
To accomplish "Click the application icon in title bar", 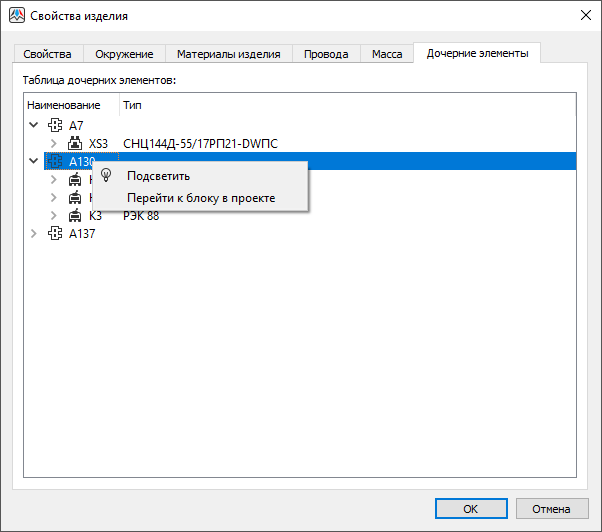I will [16, 16].
